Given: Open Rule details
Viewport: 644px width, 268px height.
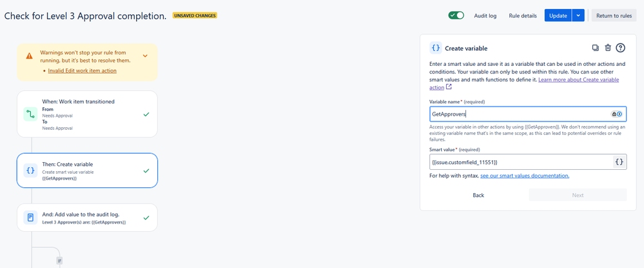Looking at the screenshot, I should pyautogui.click(x=522, y=15).
